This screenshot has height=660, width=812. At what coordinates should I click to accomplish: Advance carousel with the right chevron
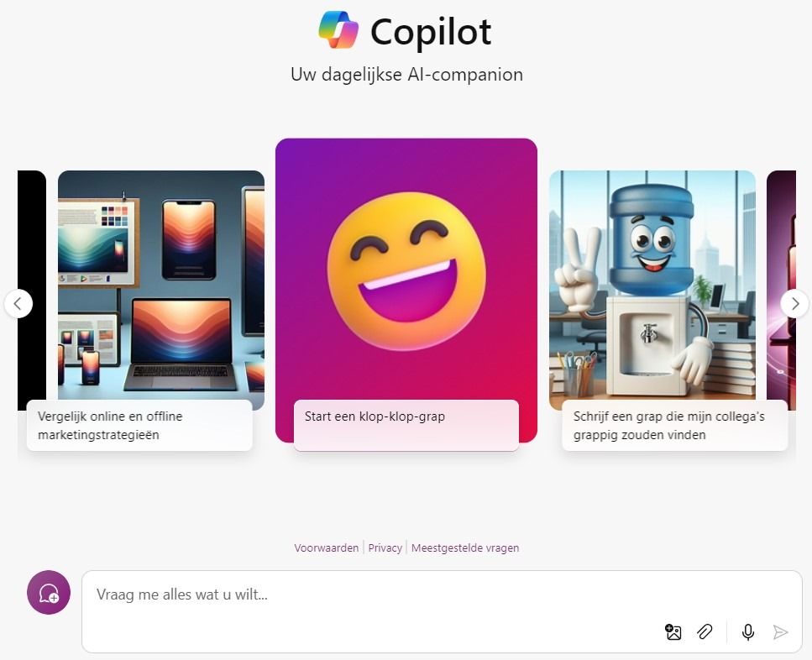click(x=795, y=303)
